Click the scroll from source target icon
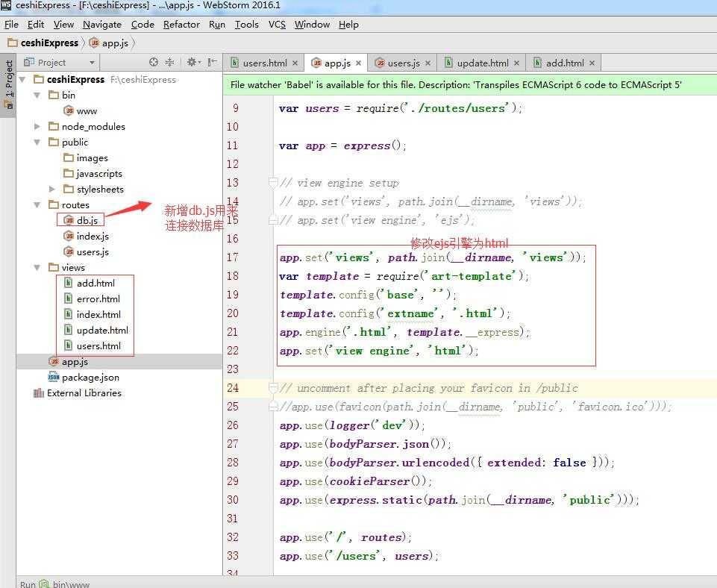 point(154,62)
